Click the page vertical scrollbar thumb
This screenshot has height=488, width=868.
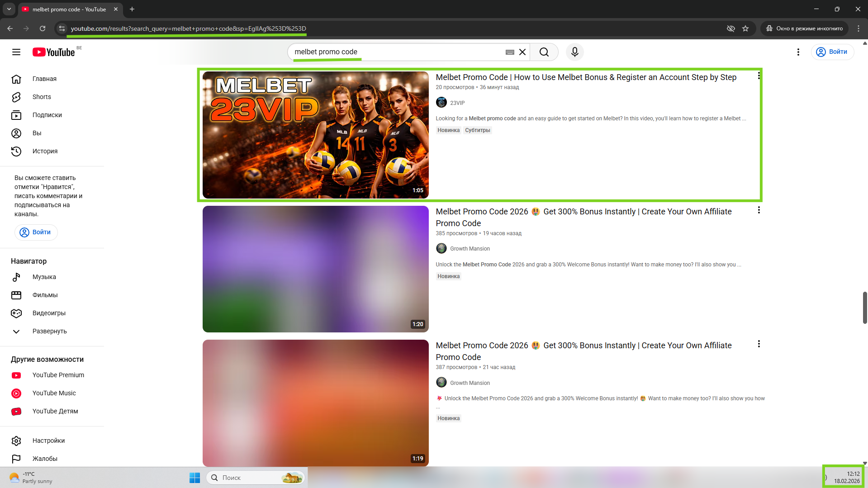pos(865,308)
